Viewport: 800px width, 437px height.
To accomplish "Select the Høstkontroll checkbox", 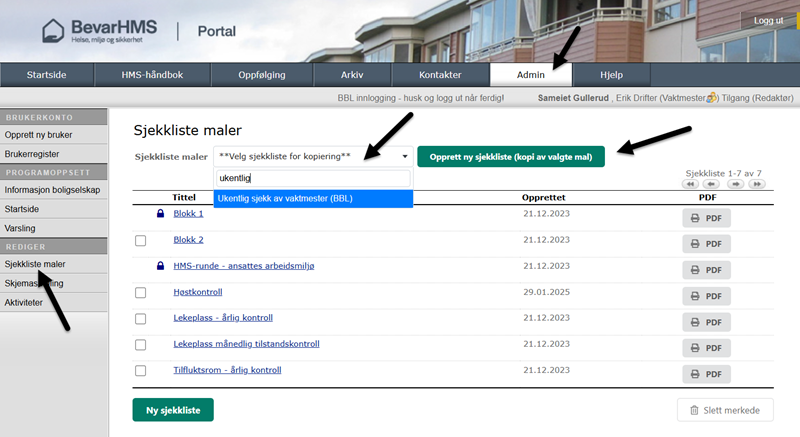I will [x=140, y=293].
